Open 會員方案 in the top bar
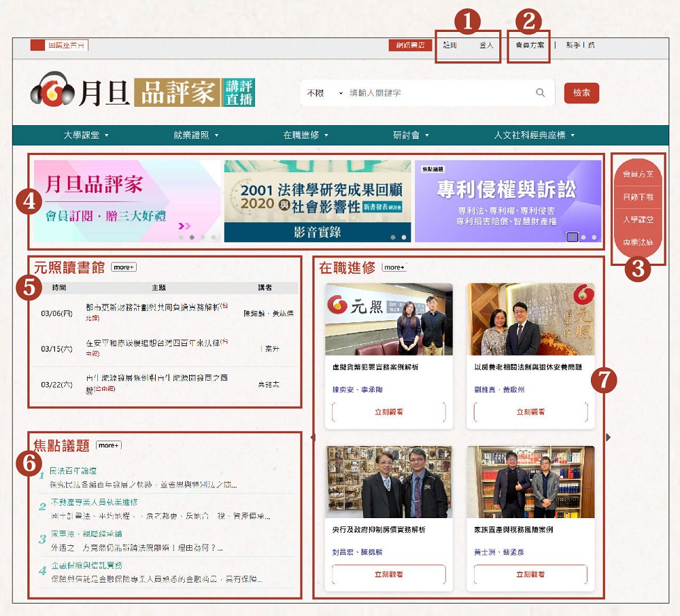The height and width of the screenshot is (616, 680). 530,45
